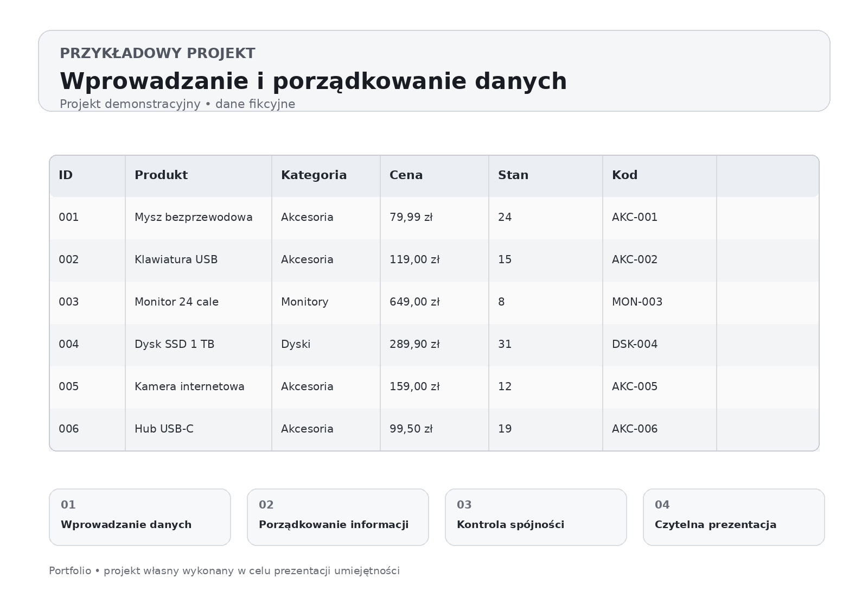Image resolution: width=868 pixels, height=597 pixels.
Task: Click the Stan column header
Action: click(x=546, y=175)
